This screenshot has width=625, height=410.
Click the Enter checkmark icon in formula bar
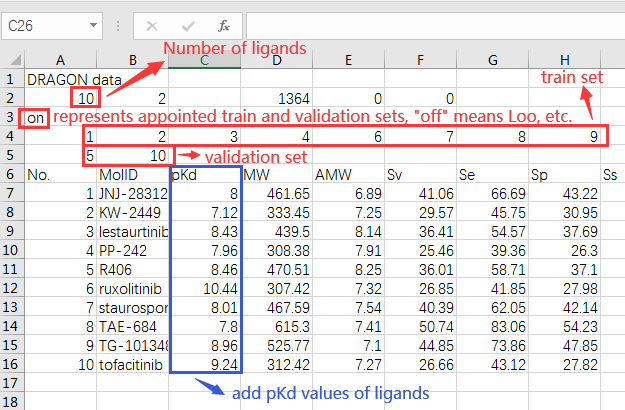click(188, 25)
